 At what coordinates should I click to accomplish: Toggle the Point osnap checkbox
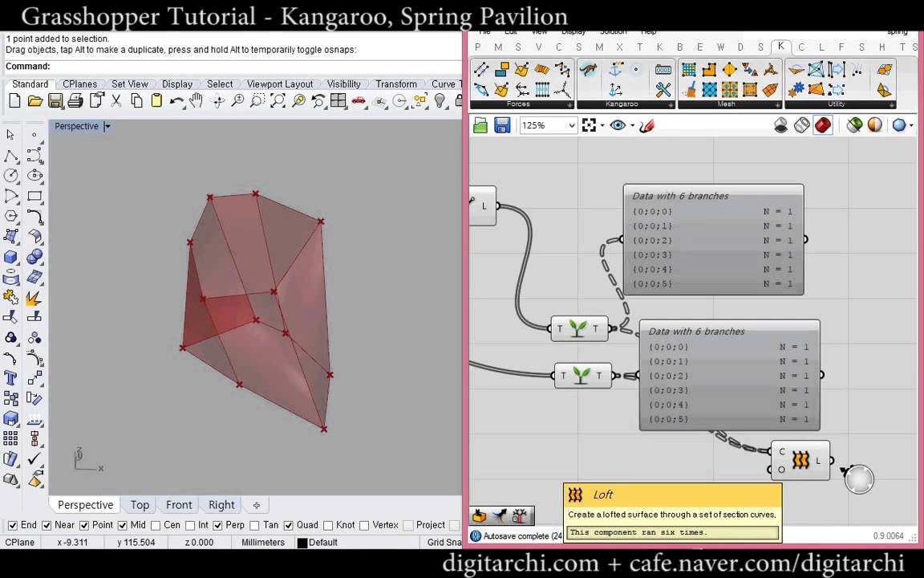[83, 525]
